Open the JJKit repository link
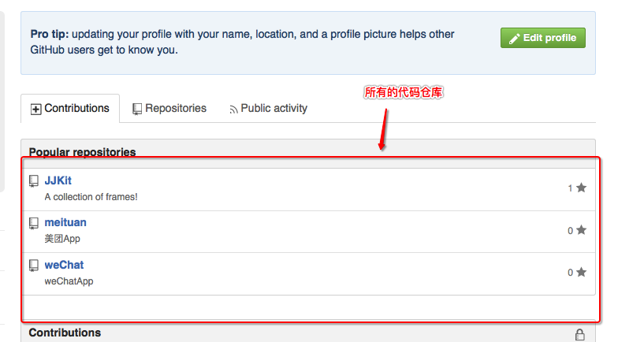The height and width of the screenshot is (342, 644). point(58,180)
